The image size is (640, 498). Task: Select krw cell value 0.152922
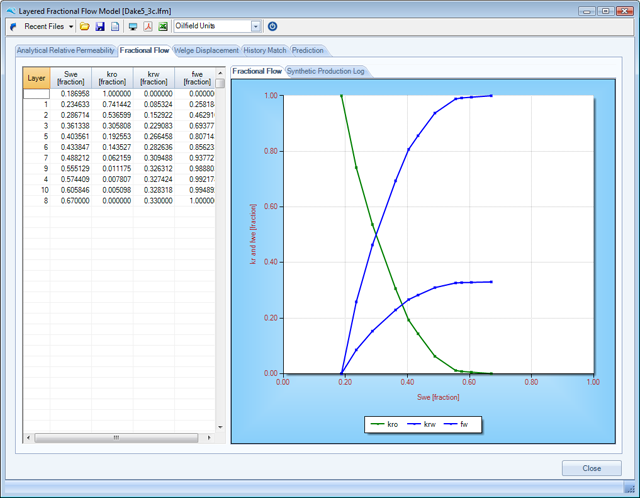point(154,115)
